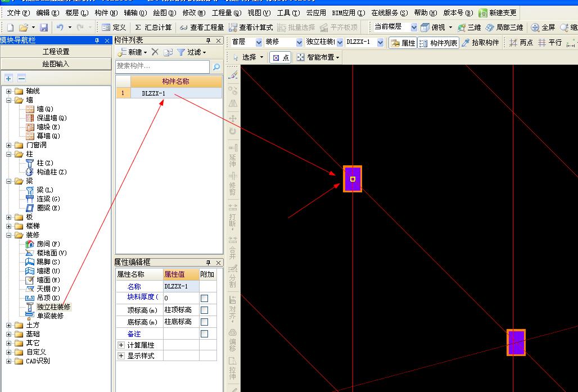Select DLZZX-1 row in component list

click(169, 93)
